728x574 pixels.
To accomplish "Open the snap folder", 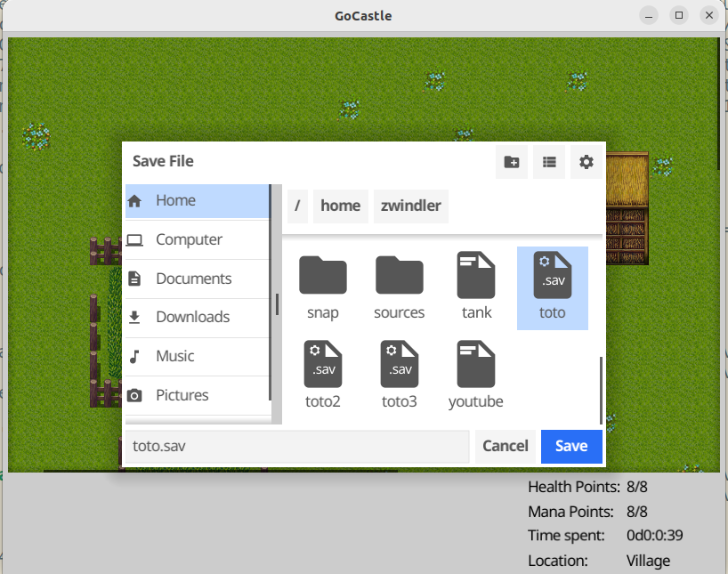I will 323,285.
